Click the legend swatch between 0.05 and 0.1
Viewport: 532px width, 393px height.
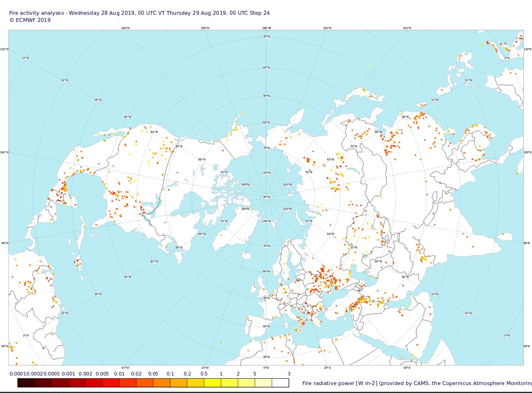(x=161, y=383)
